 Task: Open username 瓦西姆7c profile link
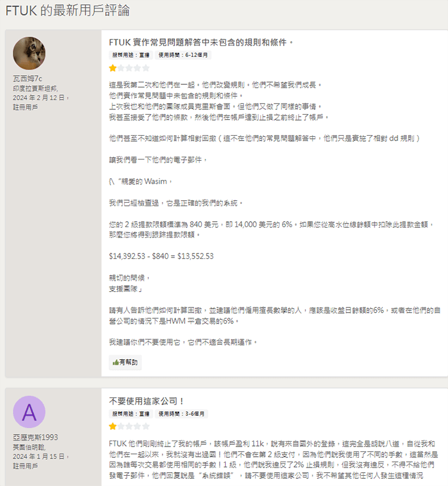coord(27,78)
